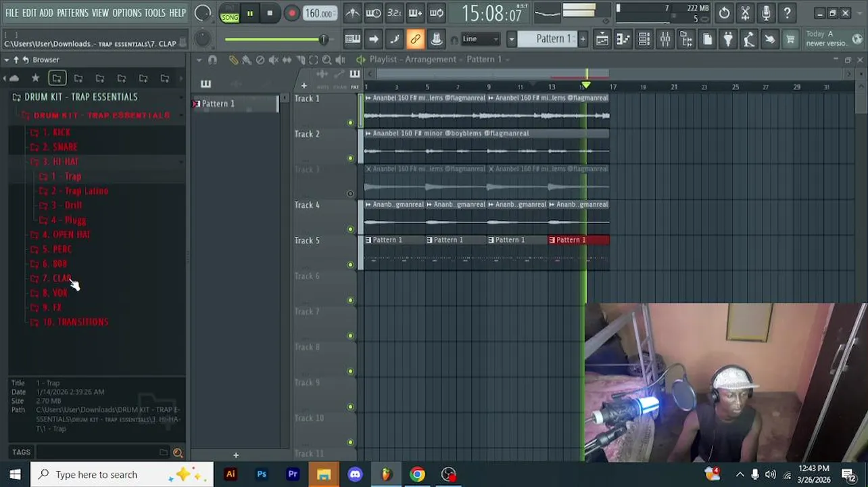Open the shopping cart icon
The width and height of the screenshot is (868, 487).
click(x=790, y=39)
